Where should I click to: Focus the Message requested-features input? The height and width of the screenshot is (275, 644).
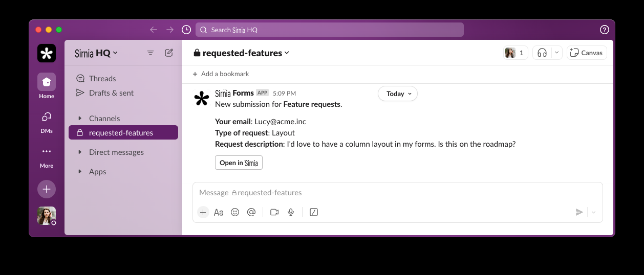click(x=397, y=193)
